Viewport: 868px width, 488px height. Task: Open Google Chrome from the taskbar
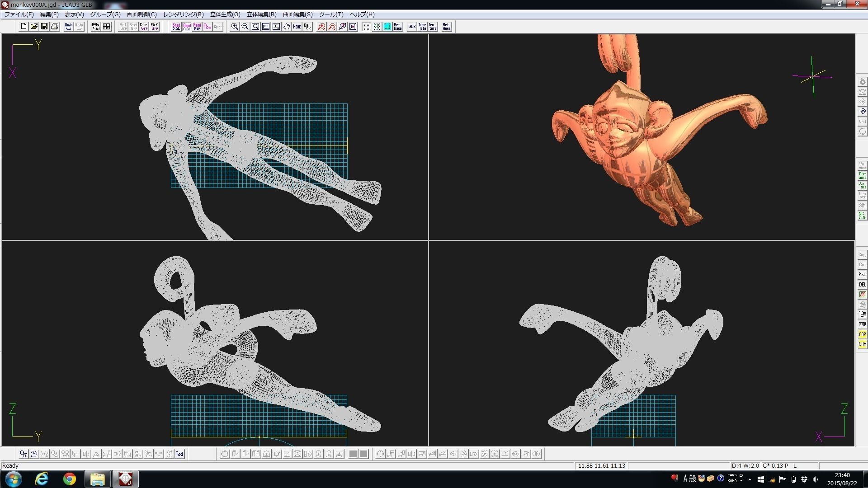tap(70, 479)
